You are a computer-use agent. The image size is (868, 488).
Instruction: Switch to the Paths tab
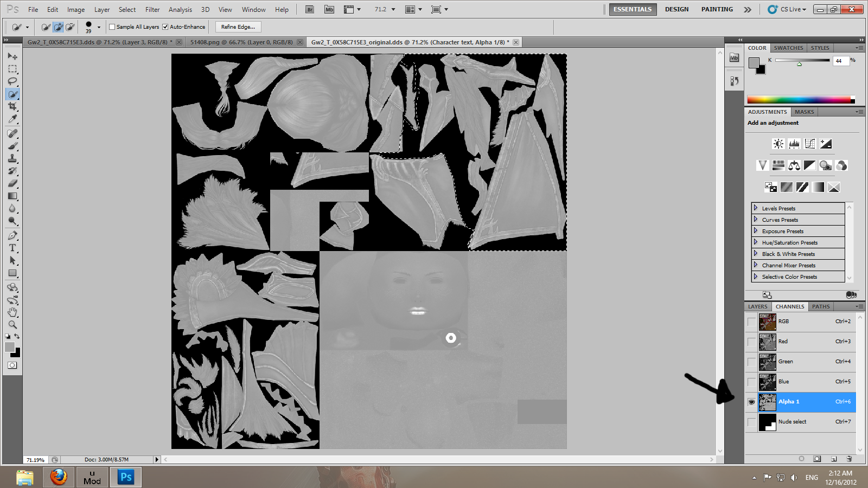(820, 306)
